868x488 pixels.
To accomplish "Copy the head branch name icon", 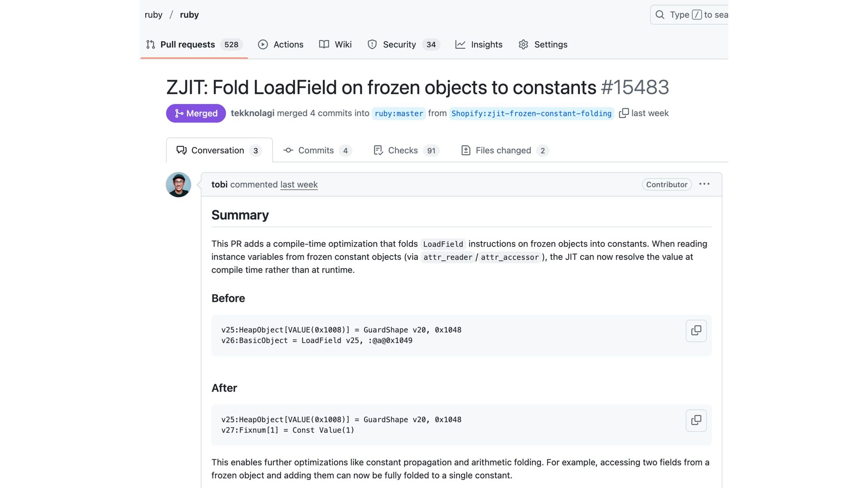I will (x=623, y=113).
